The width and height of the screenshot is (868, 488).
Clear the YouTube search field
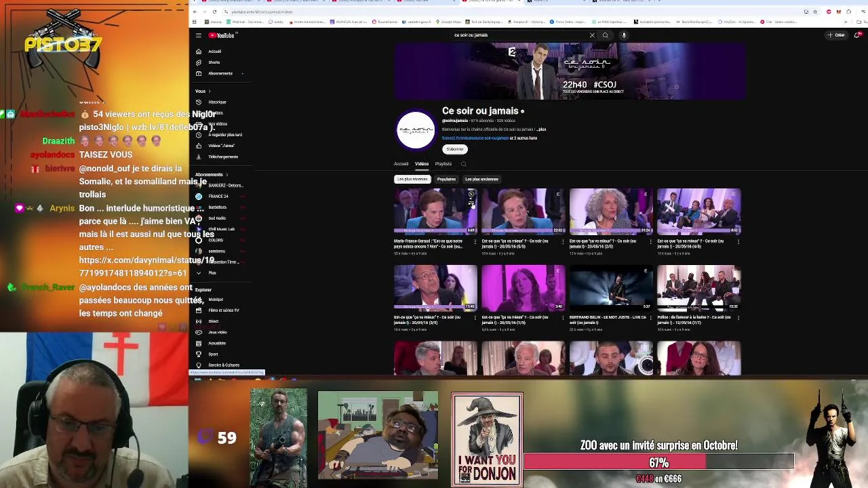pyautogui.click(x=592, y=35)
